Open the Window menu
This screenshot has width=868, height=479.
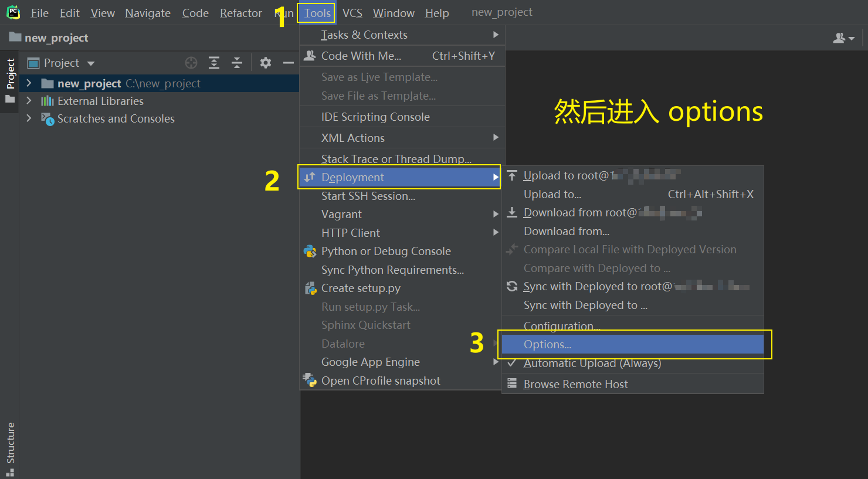[394, 13]
